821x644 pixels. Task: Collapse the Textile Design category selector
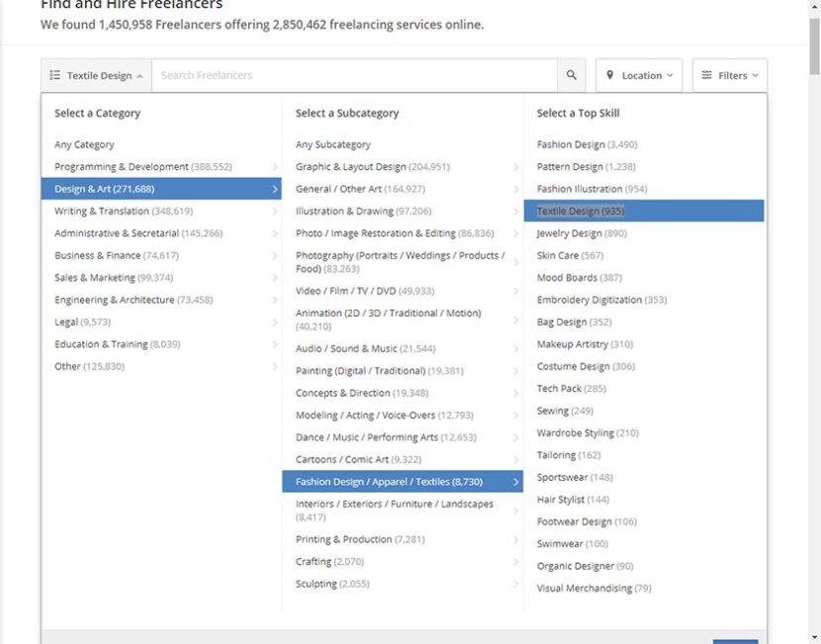pos(96,75)
